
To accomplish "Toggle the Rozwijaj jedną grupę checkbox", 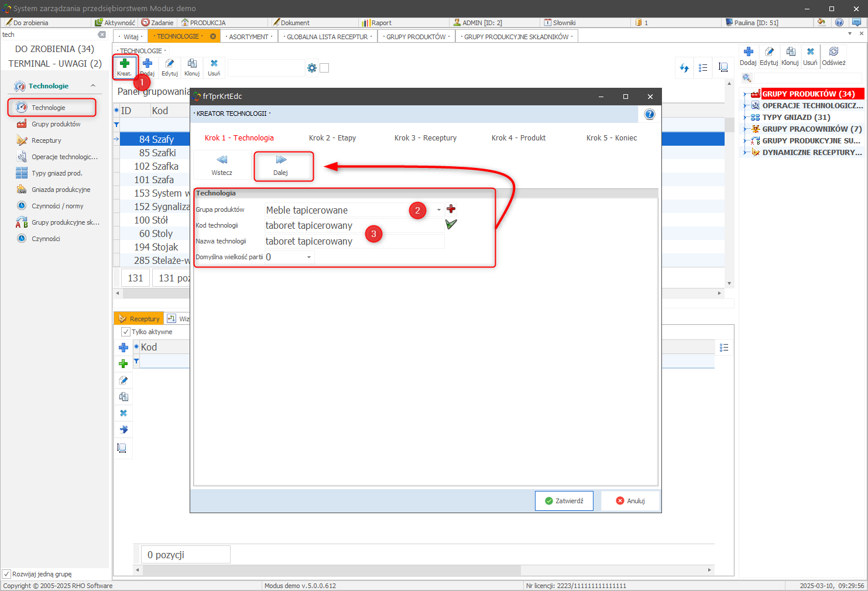I will point(7,574).
